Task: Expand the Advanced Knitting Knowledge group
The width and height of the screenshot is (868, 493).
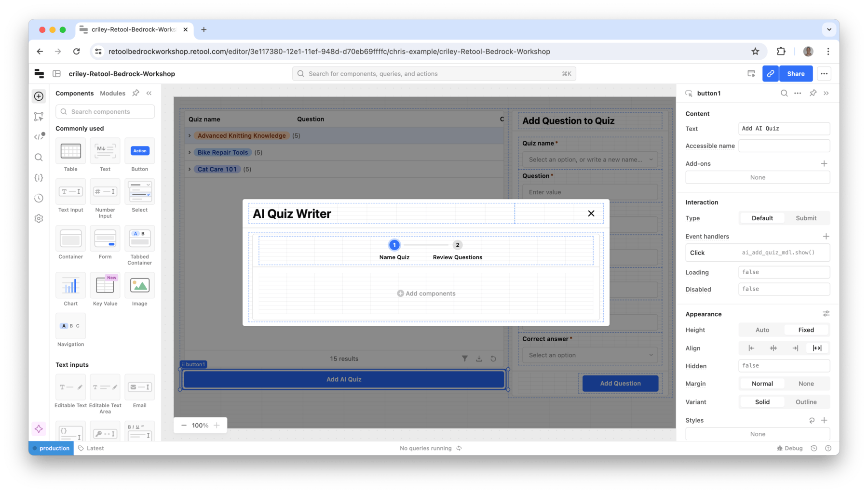Action: click(190, 136)
